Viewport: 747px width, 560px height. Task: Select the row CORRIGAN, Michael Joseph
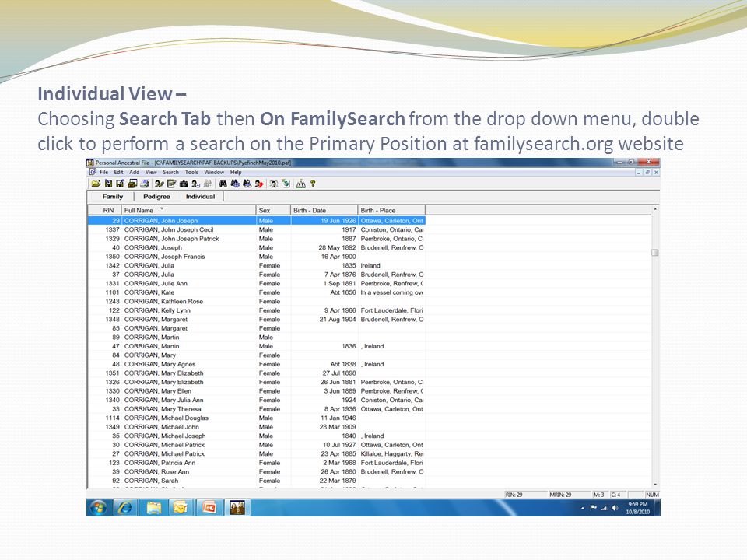[256, 436]
